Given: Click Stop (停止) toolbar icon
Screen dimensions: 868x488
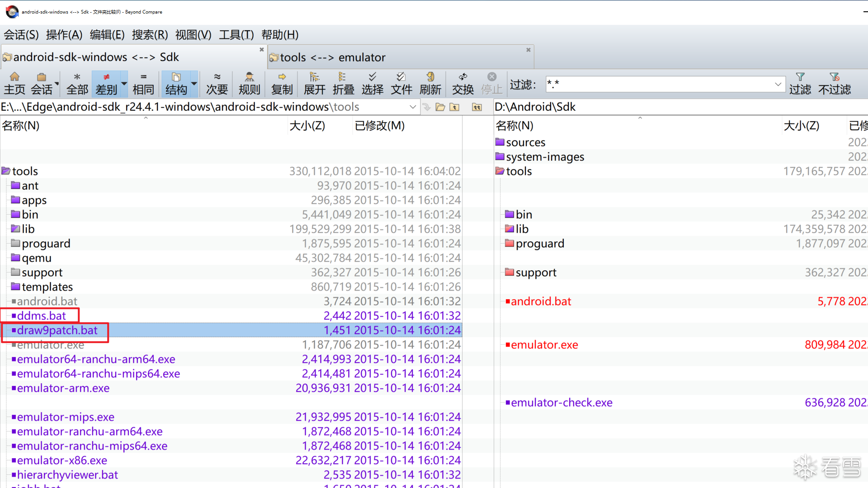Looking at the screenshot, I should (492, 84).
